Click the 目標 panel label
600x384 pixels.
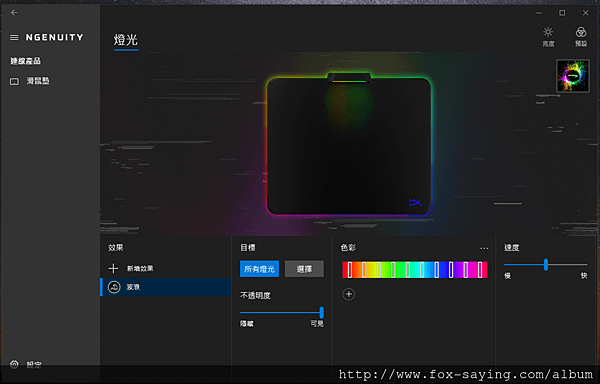coord(248,248)
